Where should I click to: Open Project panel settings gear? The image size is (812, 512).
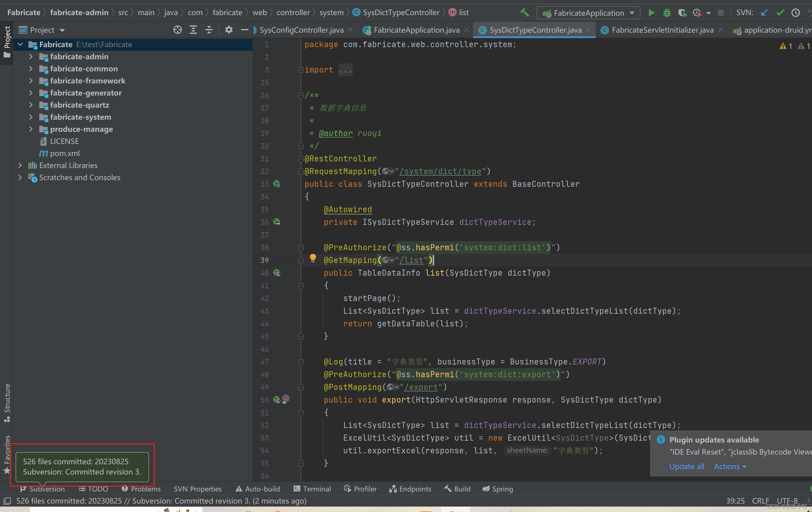tap(229, 30)
